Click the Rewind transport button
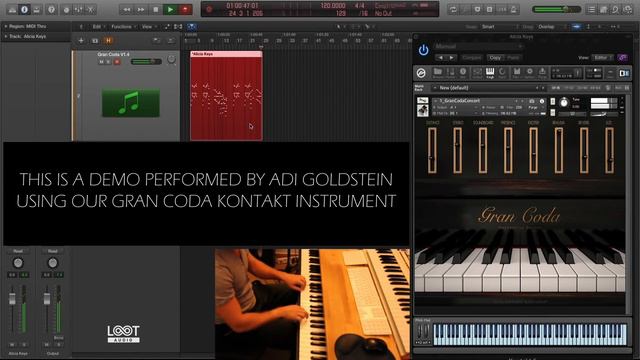Viewport: 640px width, 360px height. pos(127,9)
